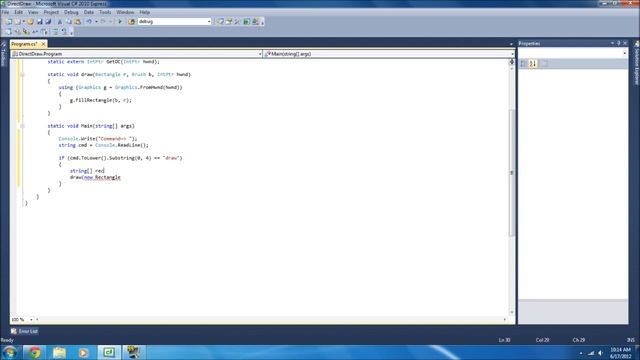Viewport: 640px width, 360px height.
Task: Open the View menu
Action: 33,12
